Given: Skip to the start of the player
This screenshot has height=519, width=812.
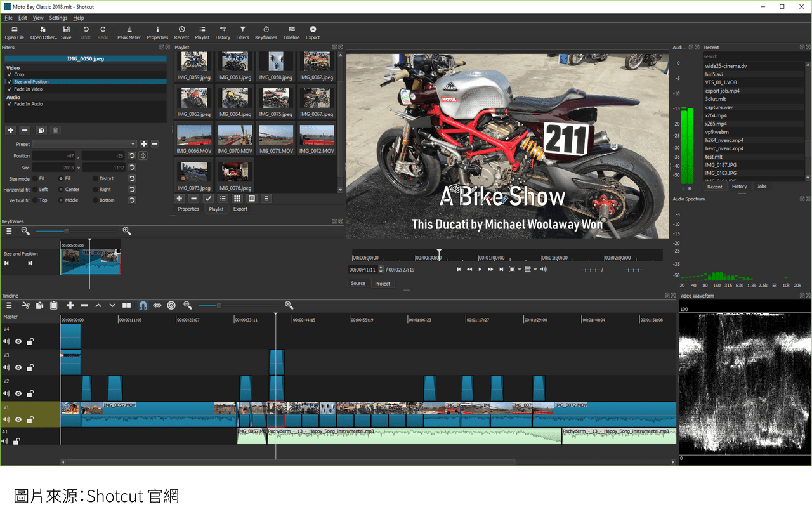Looking at the screenshot, I should [x=458, y=270].
